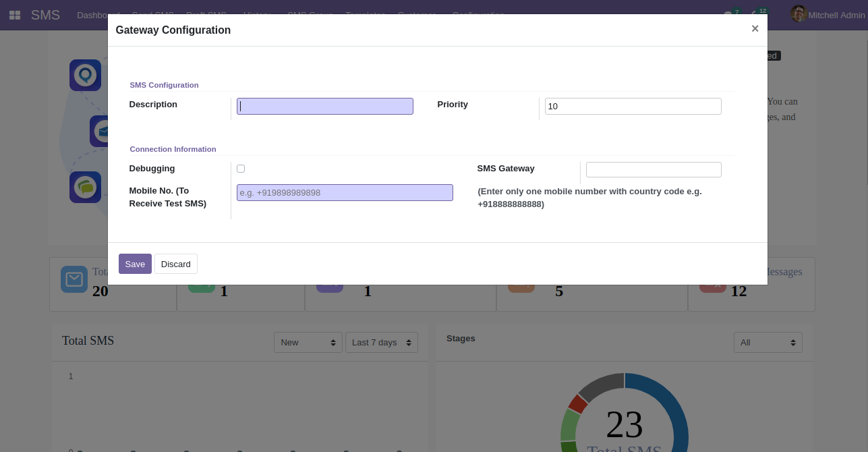868x452 pixels.
Task: Click Mitchell Admin's avatar picture
Action: tap(799, 14)
